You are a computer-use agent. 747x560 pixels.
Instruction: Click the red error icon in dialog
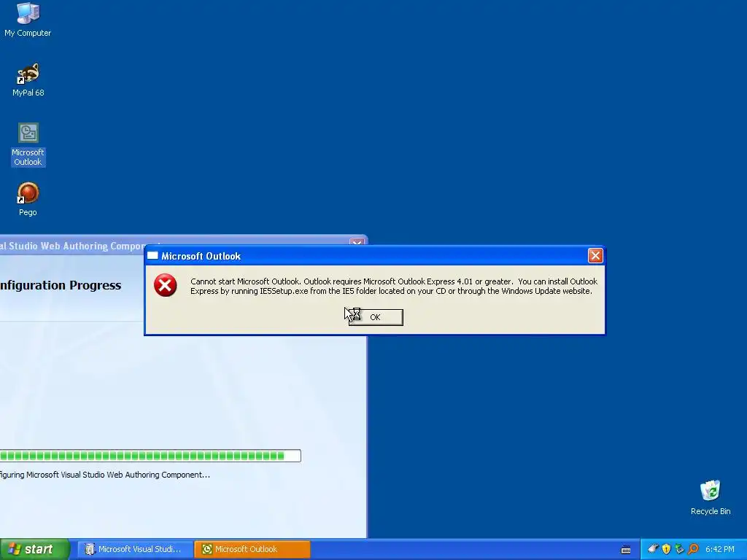(166, 285)
